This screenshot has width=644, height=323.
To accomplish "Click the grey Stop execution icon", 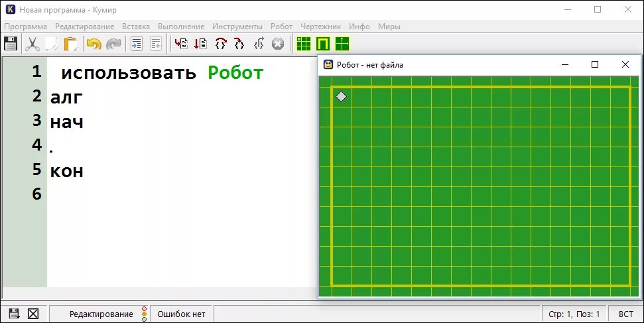I will pos(278,44).
